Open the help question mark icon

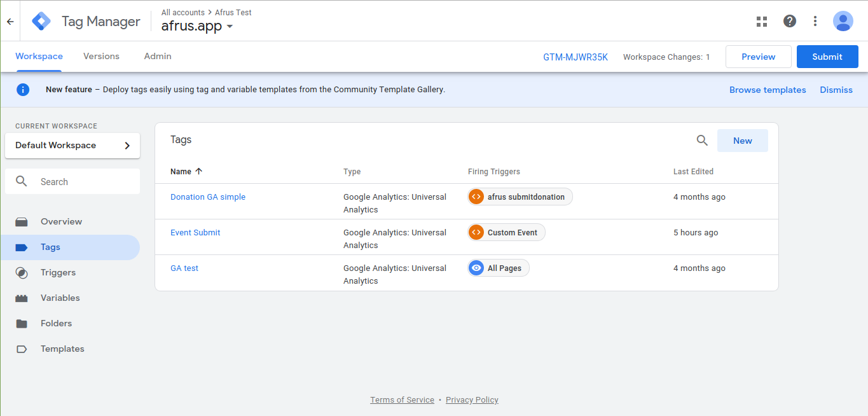[790, 21]
